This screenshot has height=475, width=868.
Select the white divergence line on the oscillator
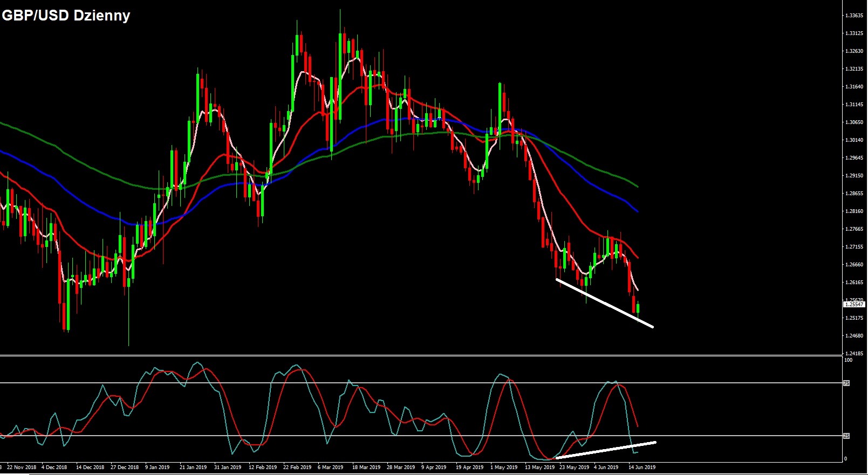point(604,450)
